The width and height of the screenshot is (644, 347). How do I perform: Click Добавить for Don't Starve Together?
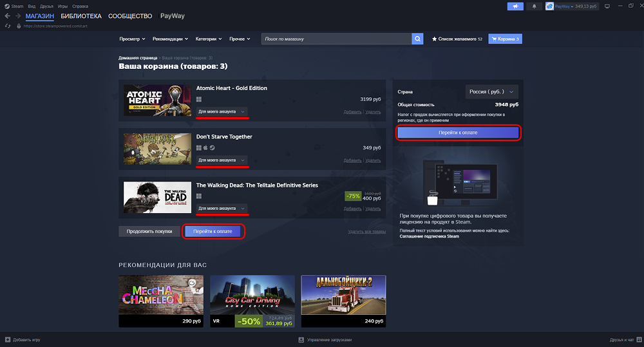click(x=352, y=160)
